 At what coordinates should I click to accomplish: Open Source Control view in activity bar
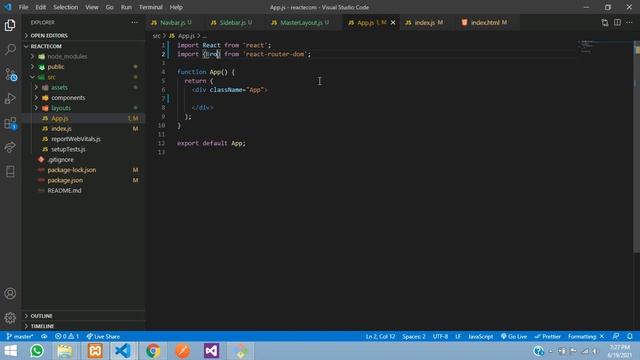pos(10,74)
